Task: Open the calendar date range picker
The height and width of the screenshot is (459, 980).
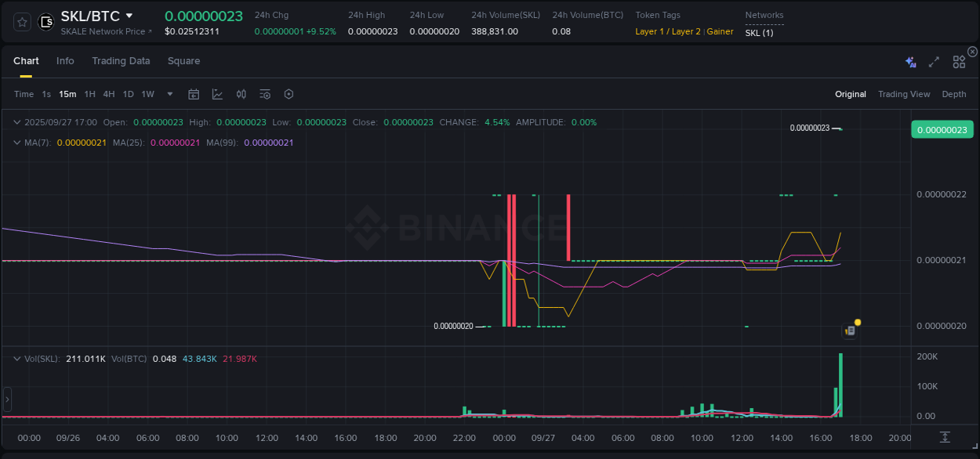Action: 194,94
